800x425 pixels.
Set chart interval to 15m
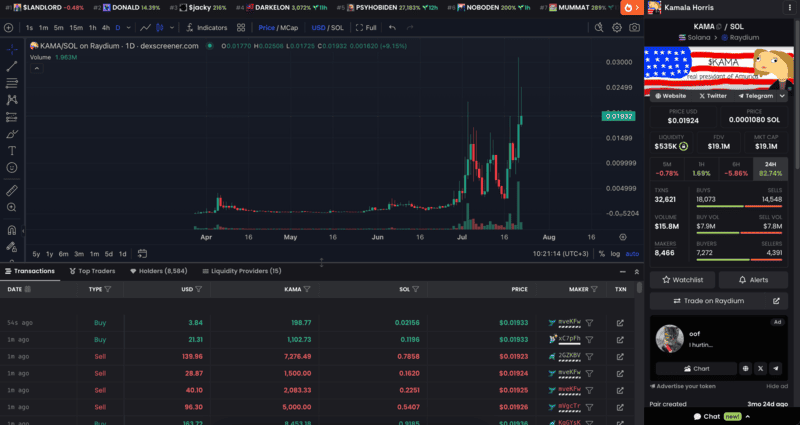(76, 28)
